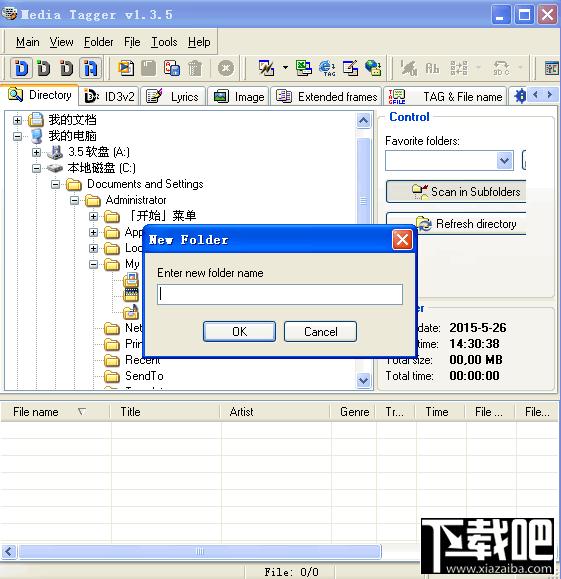
Task: Click the directory tree scroll-up arrow
Action: pos(363,120)
